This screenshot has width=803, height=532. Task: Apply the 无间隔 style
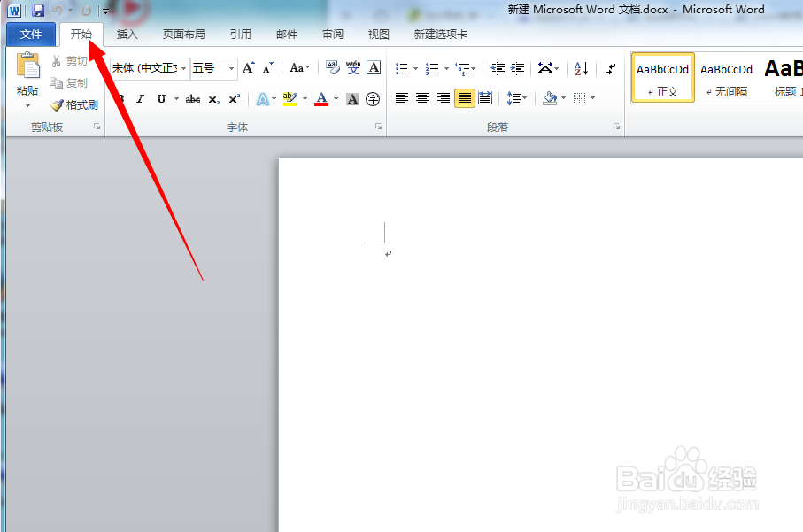727,77
